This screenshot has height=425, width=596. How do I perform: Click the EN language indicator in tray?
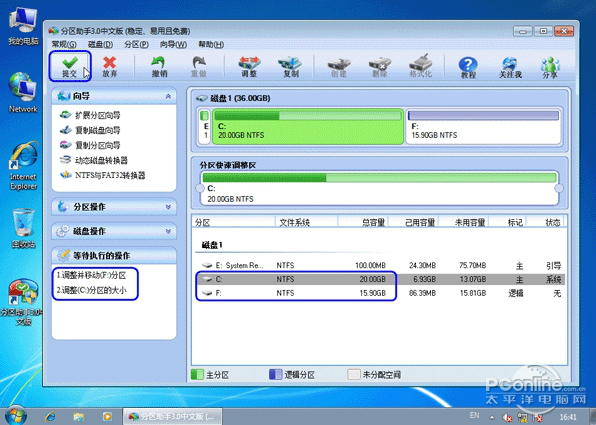pyautogui.click(x=474, y=415)
